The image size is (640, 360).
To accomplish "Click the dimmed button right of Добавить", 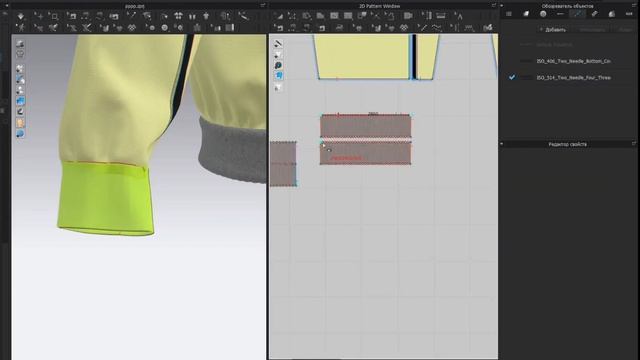I will (x=592, y=30).
